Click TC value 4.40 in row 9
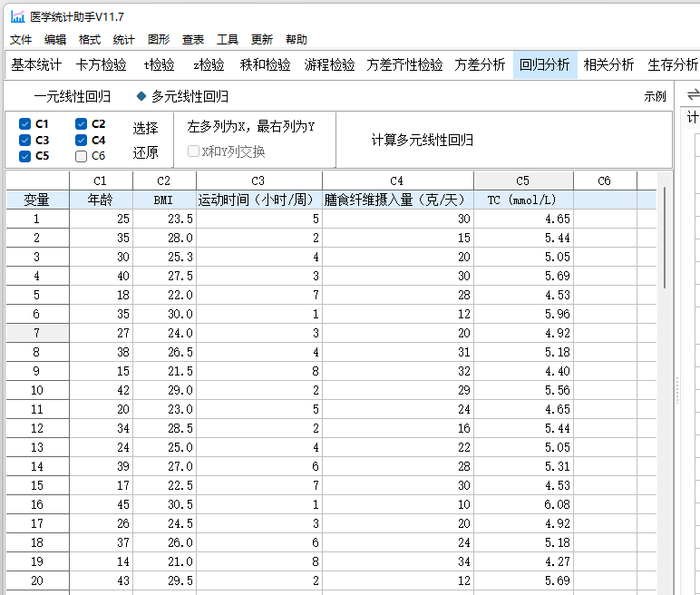Viewport: 700px width, 595px height. pyautogui.click(x=523, y=371)
